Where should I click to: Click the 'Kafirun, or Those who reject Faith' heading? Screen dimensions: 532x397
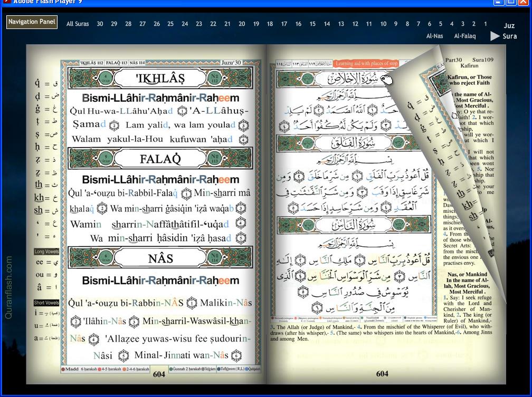tap(470, 80)
